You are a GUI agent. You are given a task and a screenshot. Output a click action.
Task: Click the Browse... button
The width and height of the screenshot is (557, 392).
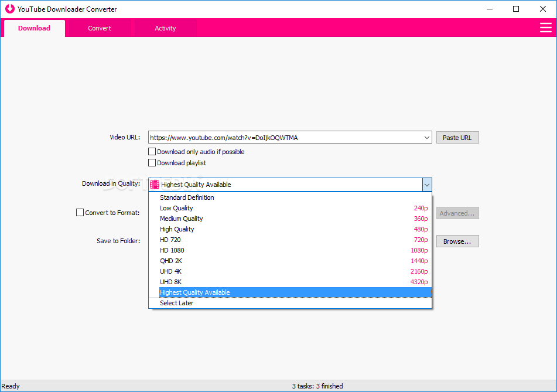tap(457, 241)
